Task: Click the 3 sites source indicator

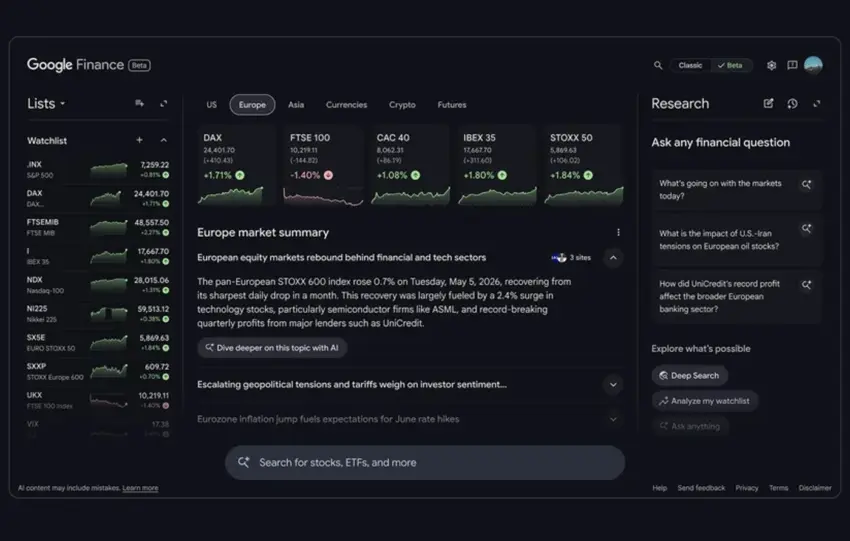Action: [x=571, y=257]
